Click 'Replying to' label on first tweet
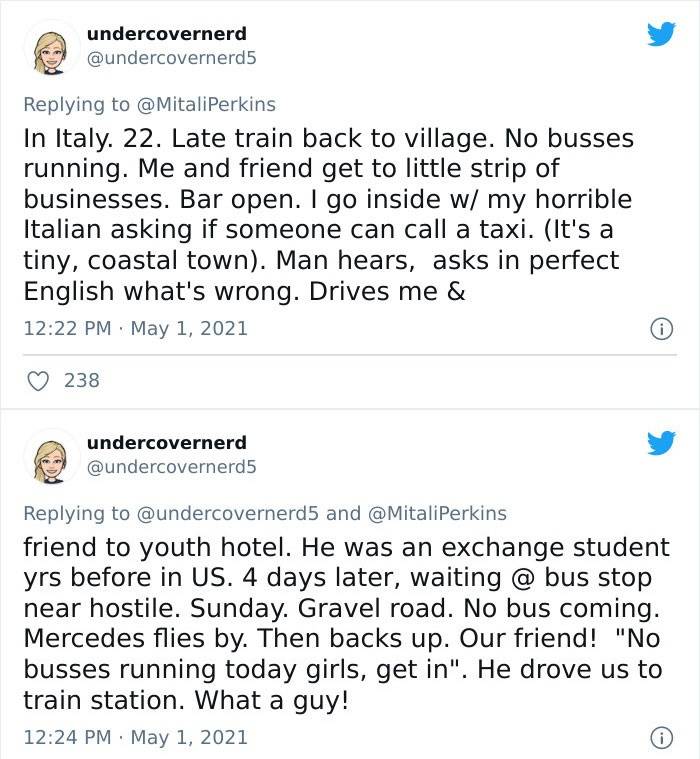The width and height of the screenshot is (700, 759). pyautogui.click(x=77, y=105)
